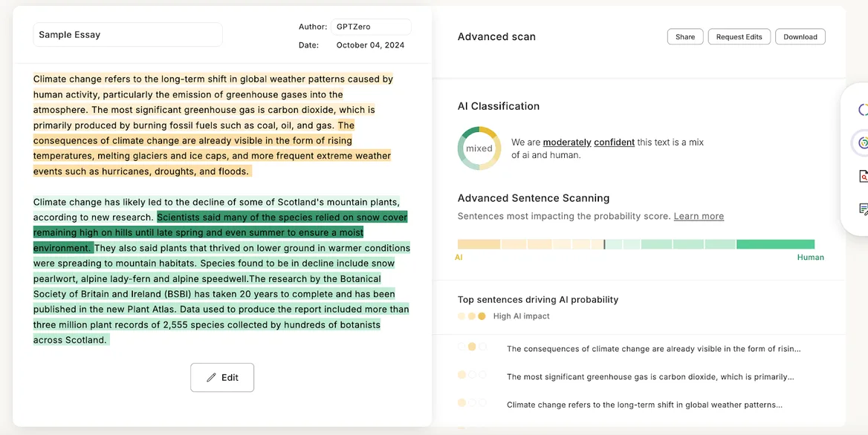Click the orange highlighted essay line 'temperatures, melting glaciers and ice caps'
Screen dimensions: 868x435
coord(212,156)
